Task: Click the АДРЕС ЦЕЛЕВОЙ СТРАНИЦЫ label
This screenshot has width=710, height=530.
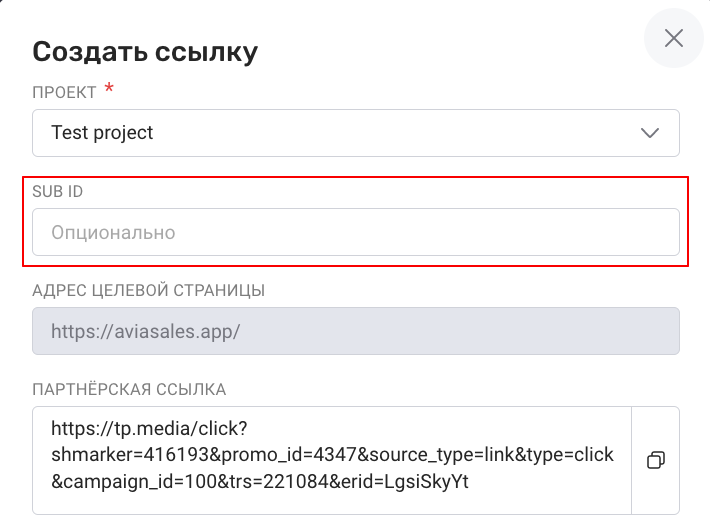Action: 149,290
